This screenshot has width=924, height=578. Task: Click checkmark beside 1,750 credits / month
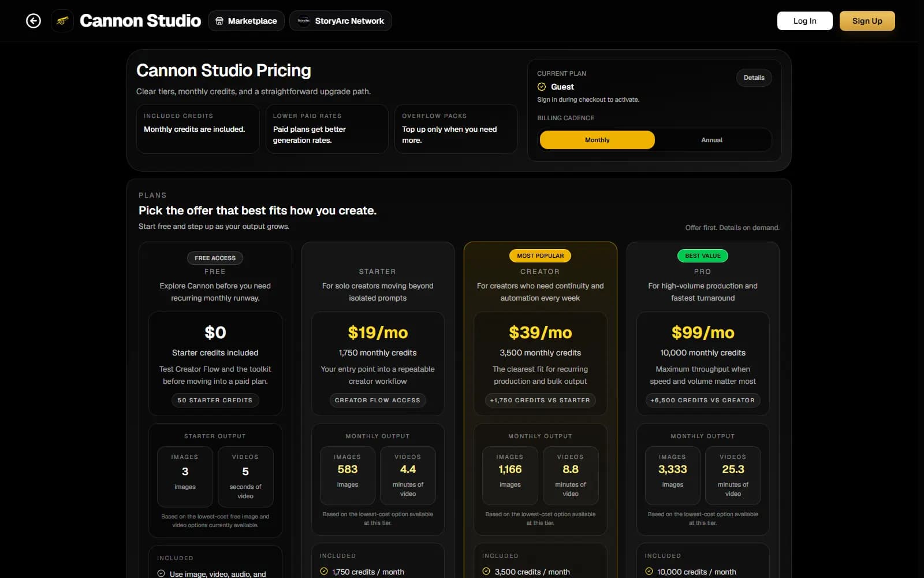pos(324,571)
